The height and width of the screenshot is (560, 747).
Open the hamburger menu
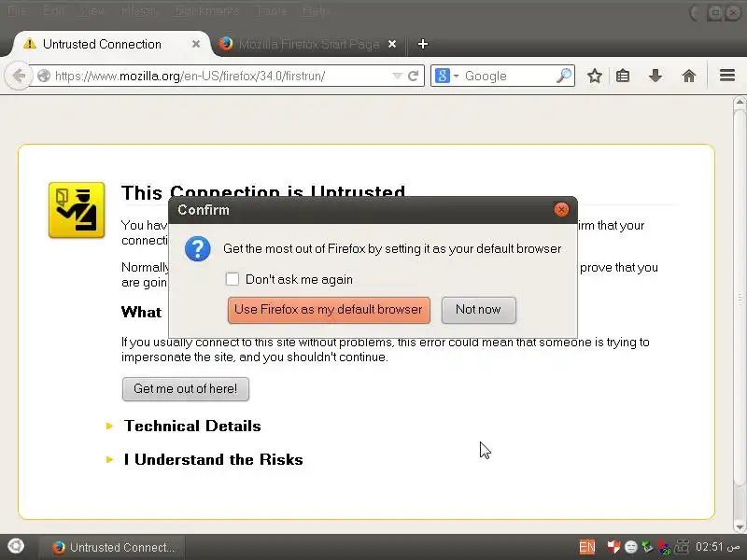pos(727,76)
